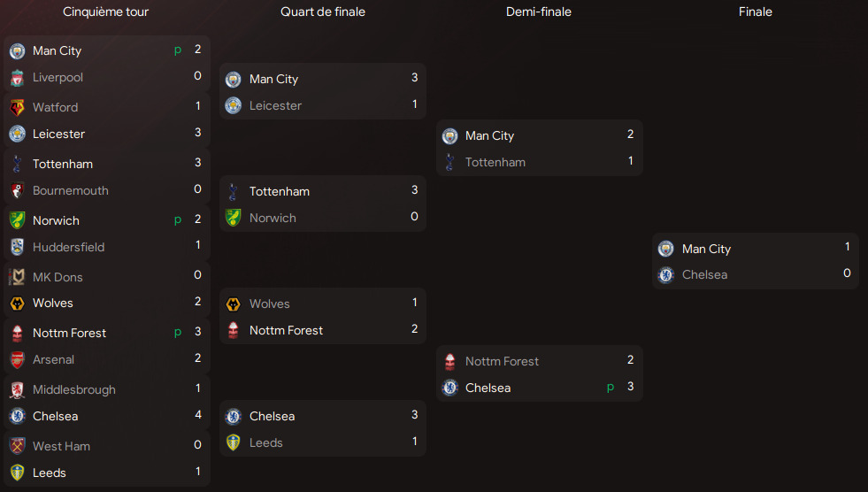Screen dimensions: 868x492
Task: Open Wolves team name in the Quart de finale
Action: click(x=270, y=304)
